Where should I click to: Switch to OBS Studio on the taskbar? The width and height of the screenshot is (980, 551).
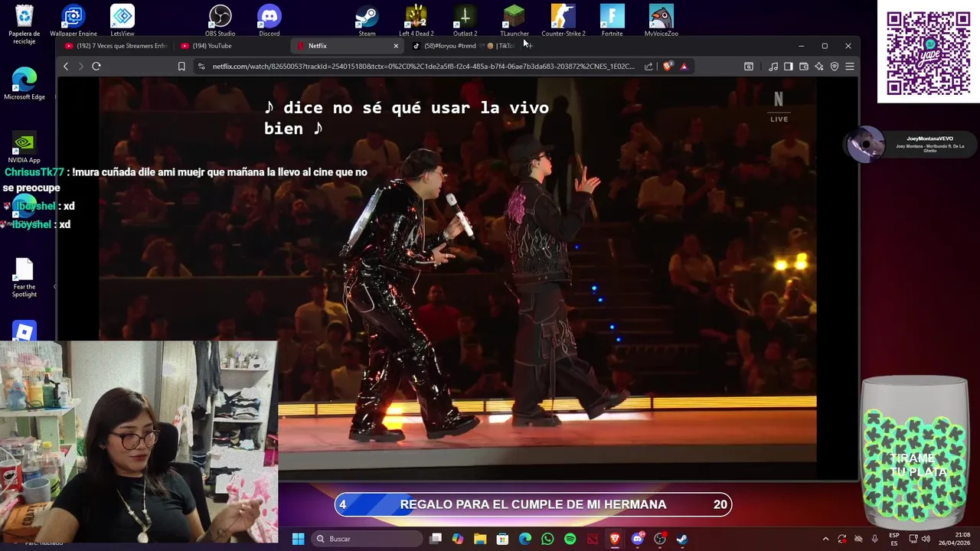pos(660,539)
